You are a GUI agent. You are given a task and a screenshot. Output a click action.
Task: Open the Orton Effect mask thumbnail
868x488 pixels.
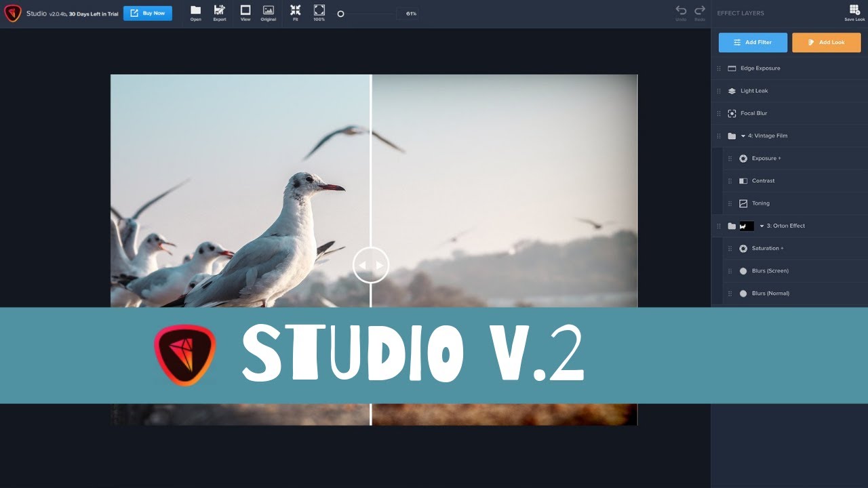pyautogui.click(x=747, y=226)
